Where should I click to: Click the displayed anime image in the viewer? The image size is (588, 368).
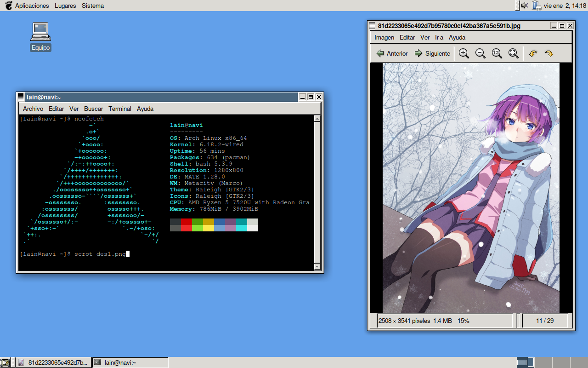pos(471,188)
